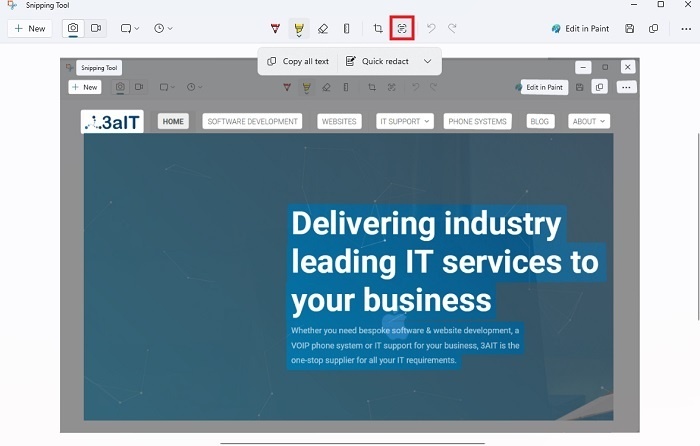Click the vertical scrollbar
The image size is (700, 446).
[x=698, y=226]
